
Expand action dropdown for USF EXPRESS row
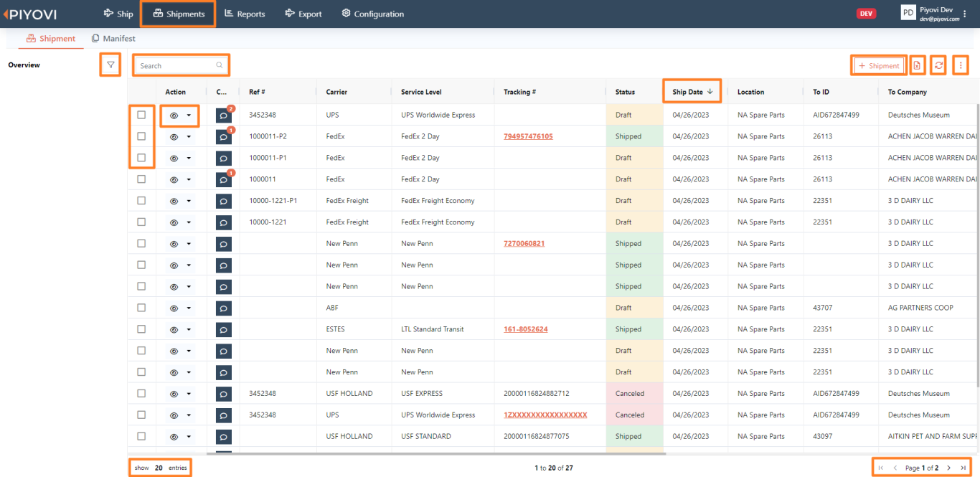pyautogui.click(x=189, y=394)
